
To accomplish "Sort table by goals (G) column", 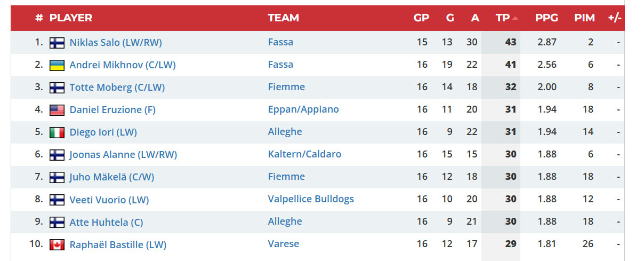I will [450, 18].
